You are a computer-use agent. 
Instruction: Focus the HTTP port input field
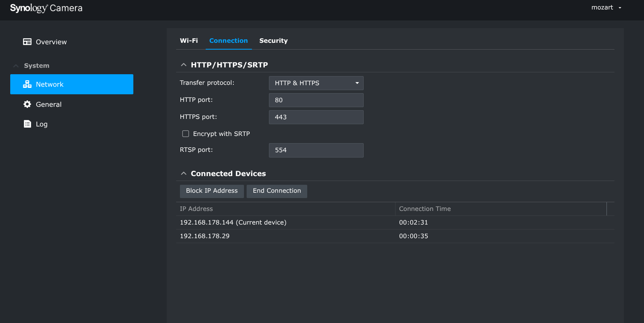[x=316, y=100]
